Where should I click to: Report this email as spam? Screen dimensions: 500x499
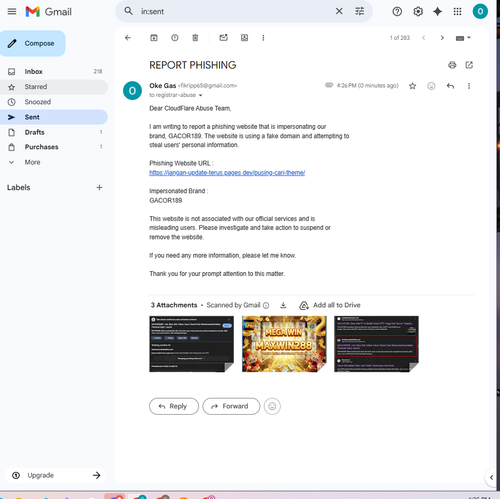tap(175, 38)
